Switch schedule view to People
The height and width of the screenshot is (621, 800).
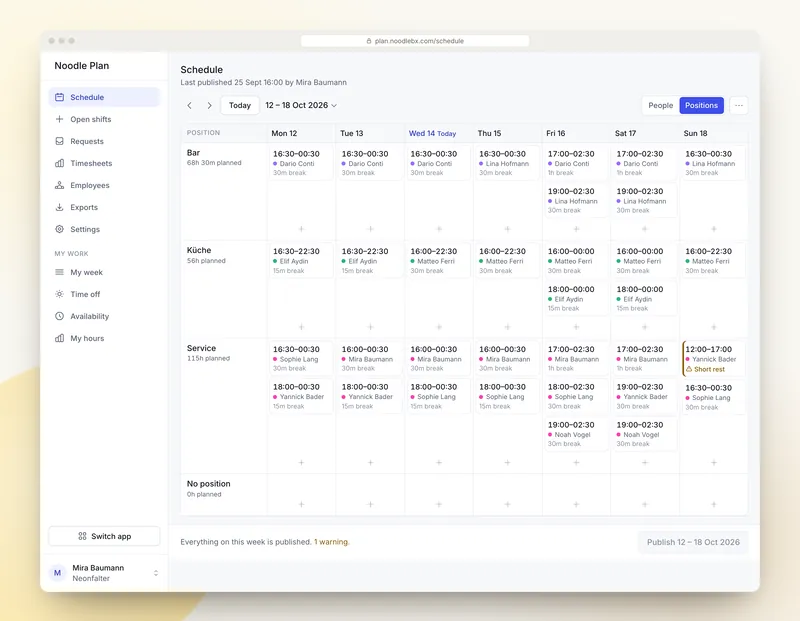point(660,105)
